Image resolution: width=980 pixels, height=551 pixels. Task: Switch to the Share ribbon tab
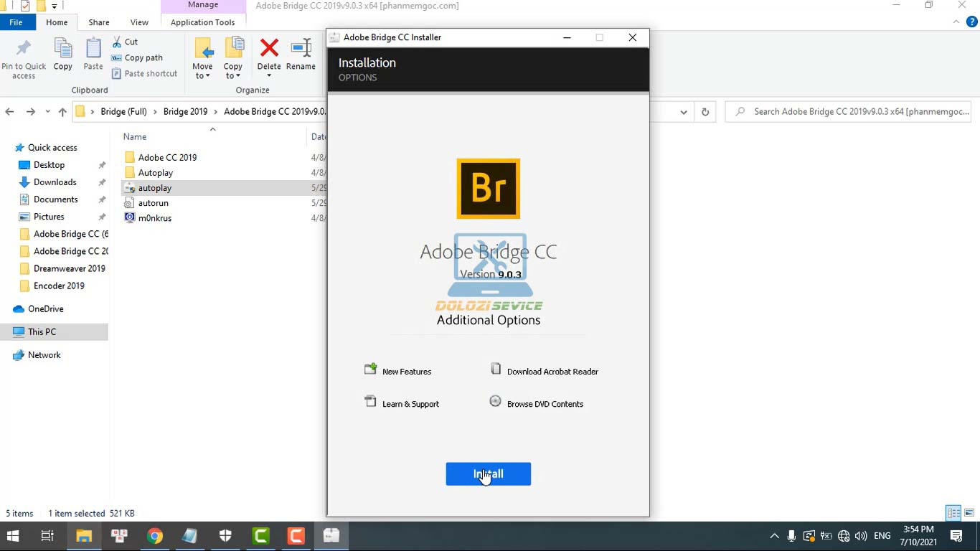pos(99,22)
